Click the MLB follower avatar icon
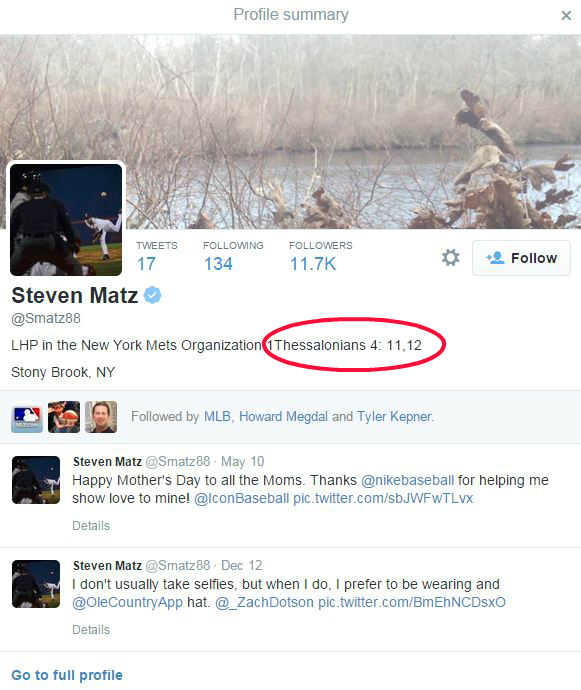This screenshot has width=581, height=690. [27, 417]
